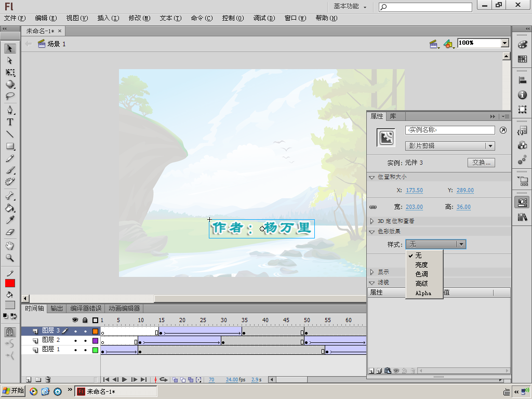Collapse the 位置和大小 section

tap(372, 177)
